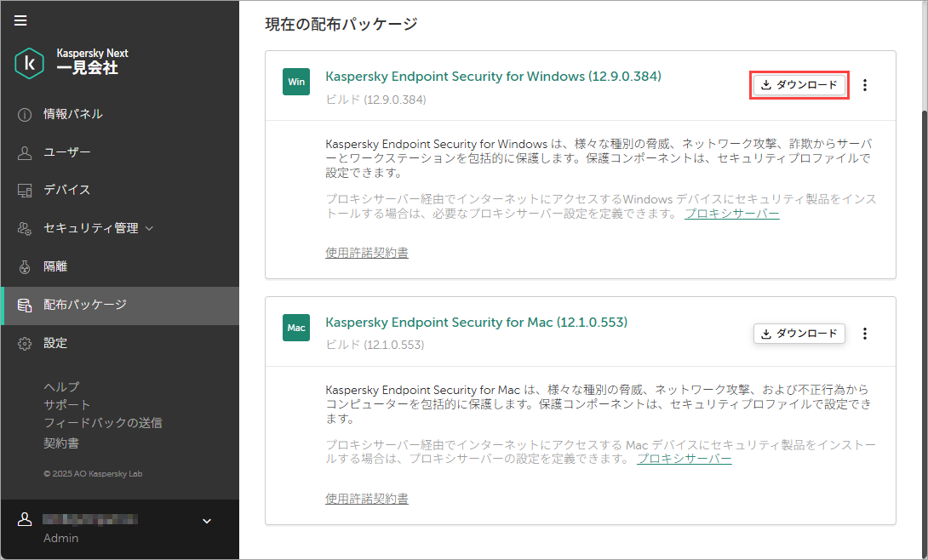Image resolution: width=928 pixels, height=560 pixels.
Task: Open the hamburger menu icon
Action: pyautogui.click(x=20, y=20)
